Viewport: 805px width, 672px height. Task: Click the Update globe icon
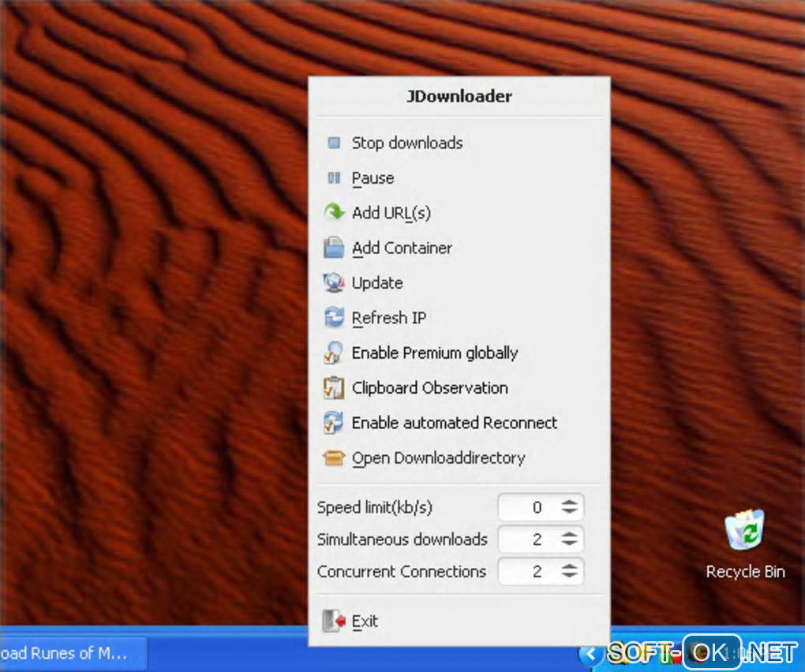(334, 282)
